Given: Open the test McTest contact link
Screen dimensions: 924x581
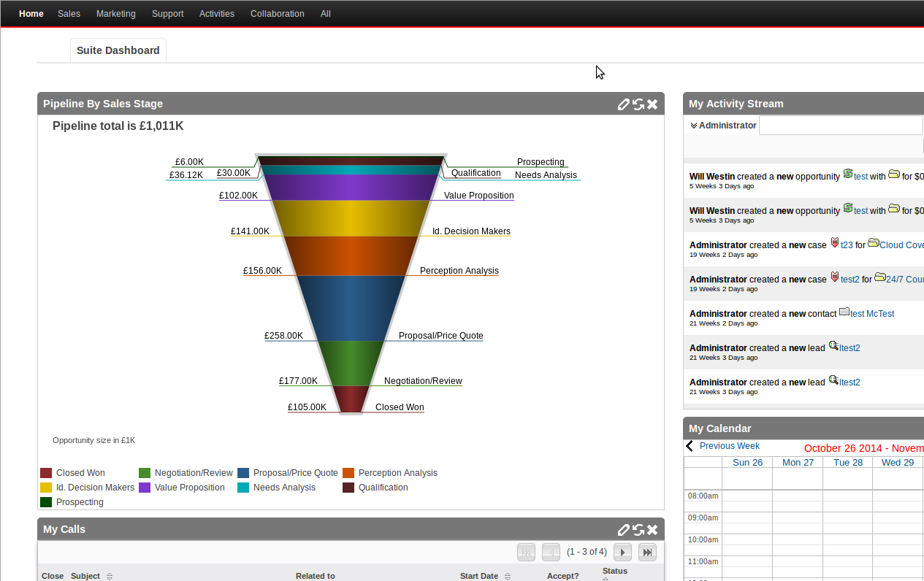Looking at the screenshot, I should (872, 314).
